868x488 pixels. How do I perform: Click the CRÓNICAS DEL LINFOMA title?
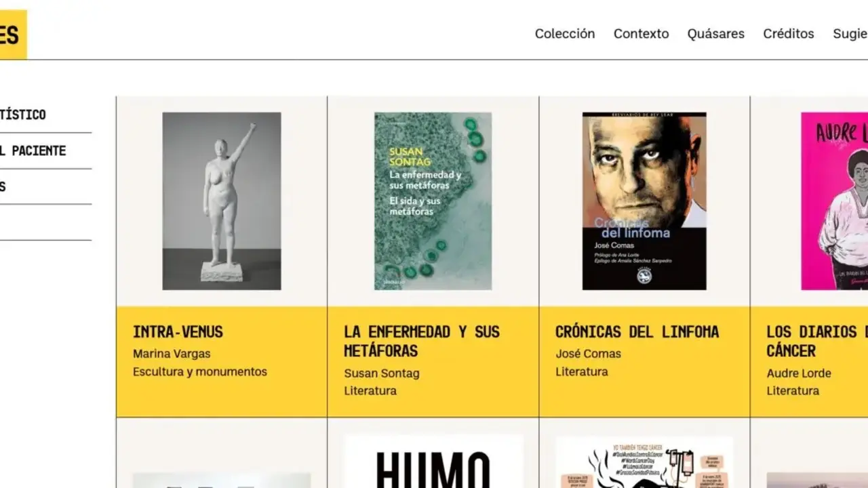point(637,332)
